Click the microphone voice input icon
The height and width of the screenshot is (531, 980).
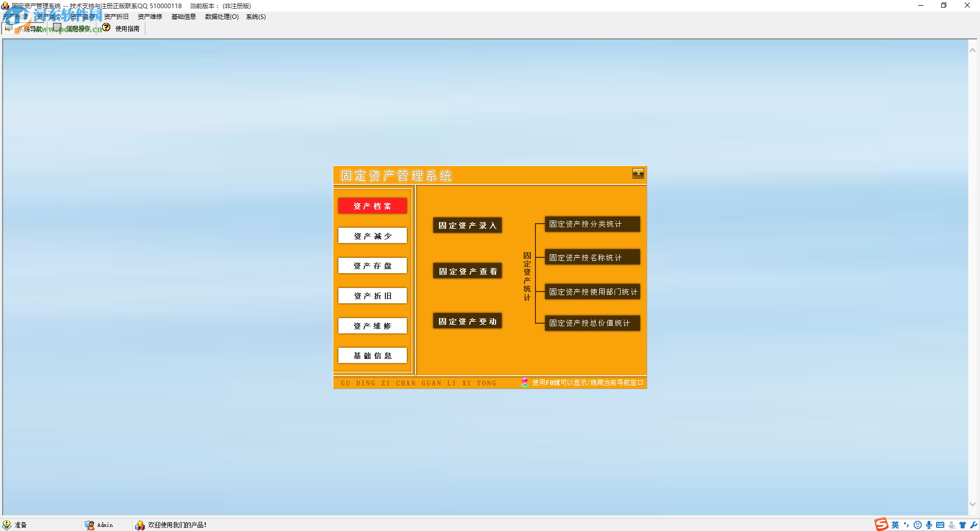point(929,525)
